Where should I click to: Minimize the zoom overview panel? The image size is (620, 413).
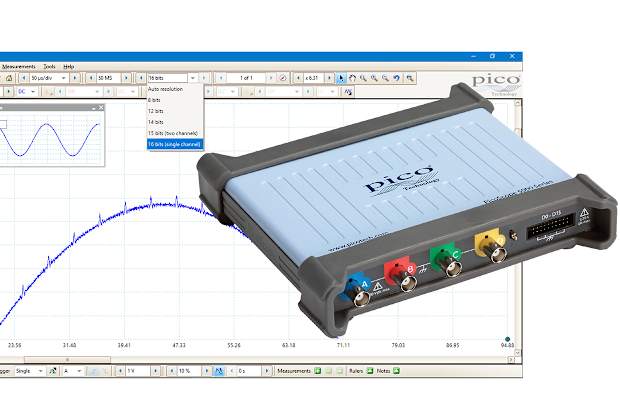pyautogui.click(x=94, y=108)
